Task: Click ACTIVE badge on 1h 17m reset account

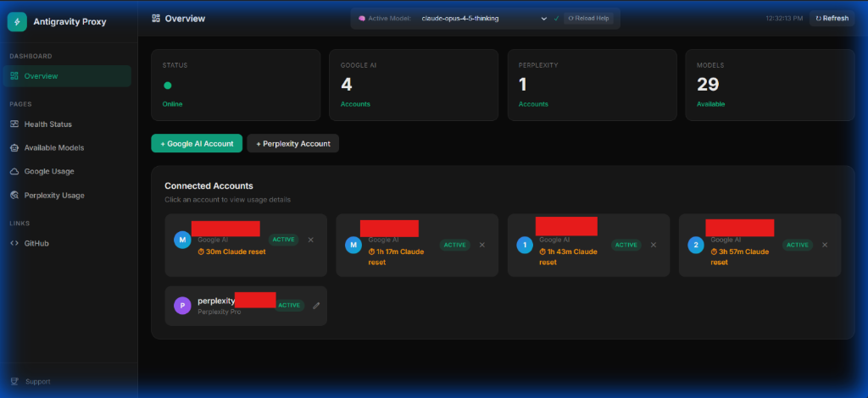Action: click(x=454, y=245)
